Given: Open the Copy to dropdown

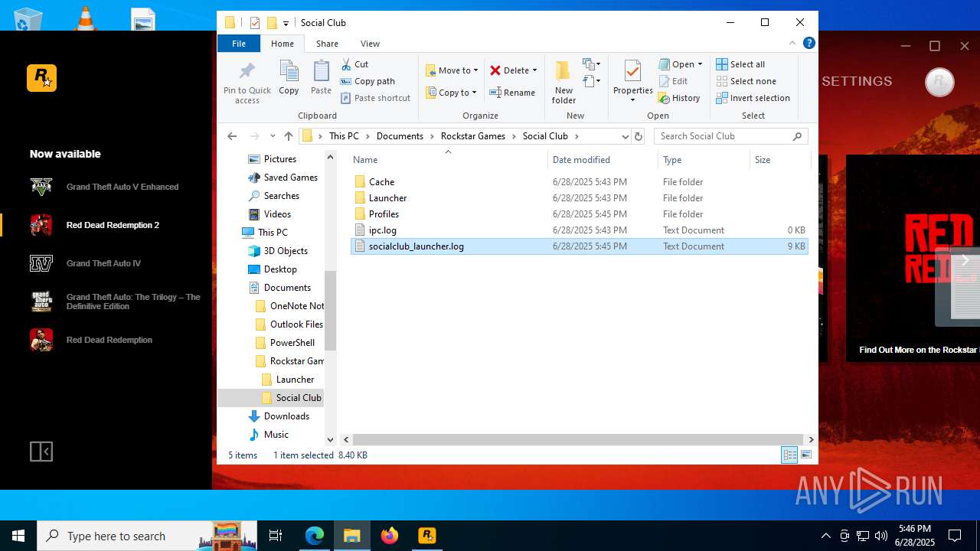Looking at the screenshot, I should click(451, 93).
